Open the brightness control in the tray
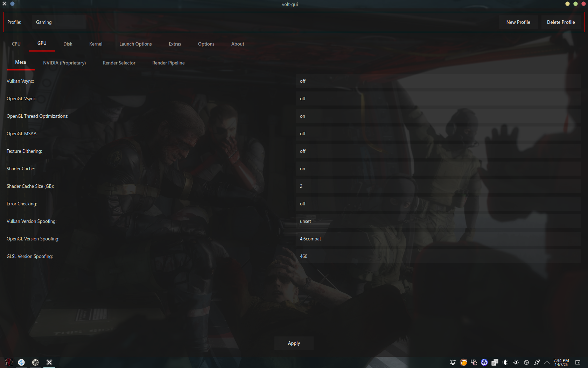 516,362
